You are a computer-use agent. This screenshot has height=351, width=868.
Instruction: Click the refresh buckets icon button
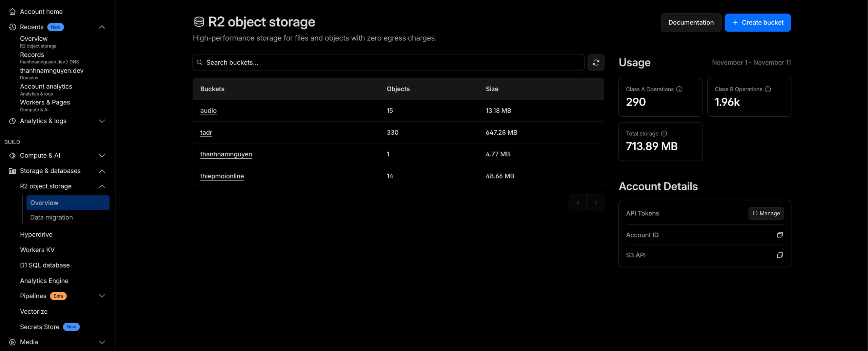coord(596,62)
